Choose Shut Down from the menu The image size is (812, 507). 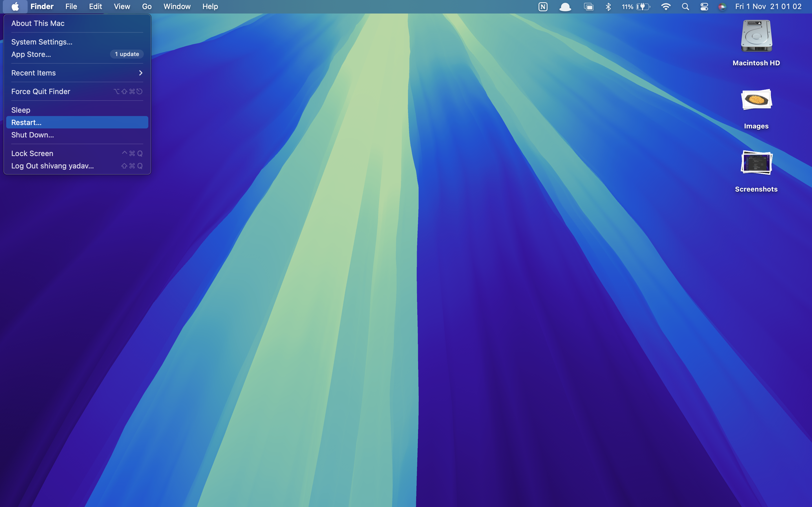[x=32, y=135]
